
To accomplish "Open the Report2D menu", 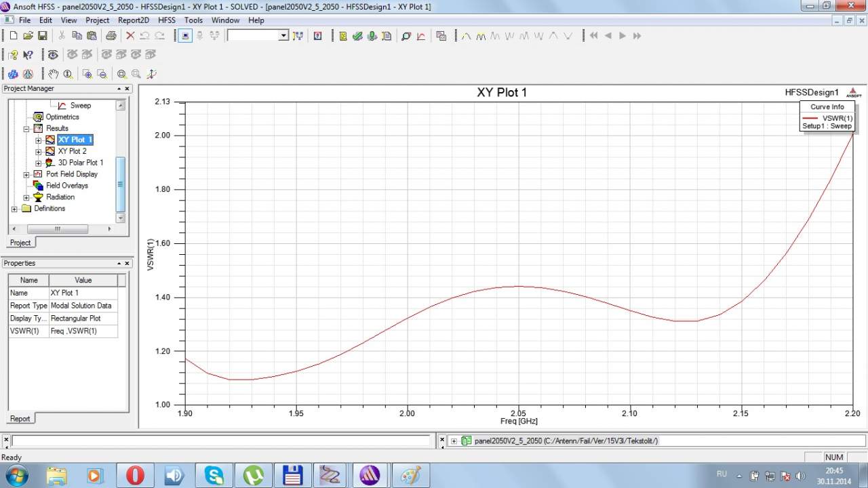I will [133, 20].
